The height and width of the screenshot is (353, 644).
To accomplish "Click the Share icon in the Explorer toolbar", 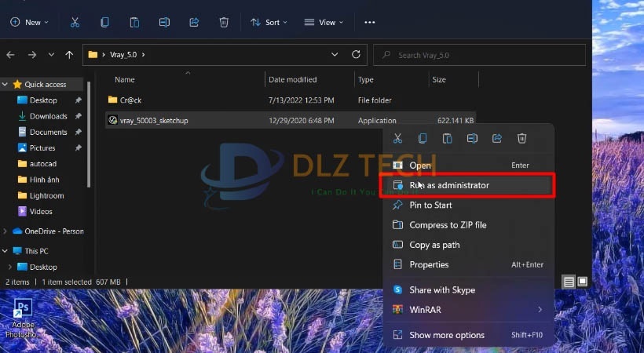I will pos(194,22).
